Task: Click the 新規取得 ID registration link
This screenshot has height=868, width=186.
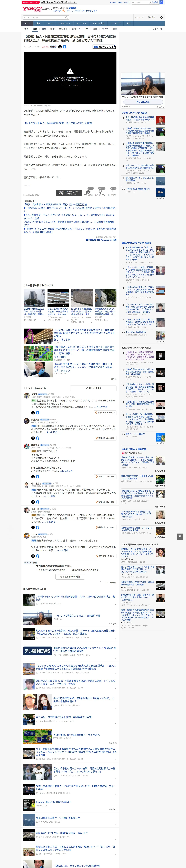Action: coord(72,8)
